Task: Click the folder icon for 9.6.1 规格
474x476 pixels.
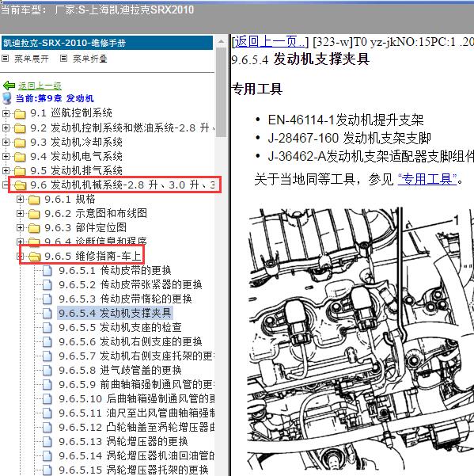Action: click(34, 200)
